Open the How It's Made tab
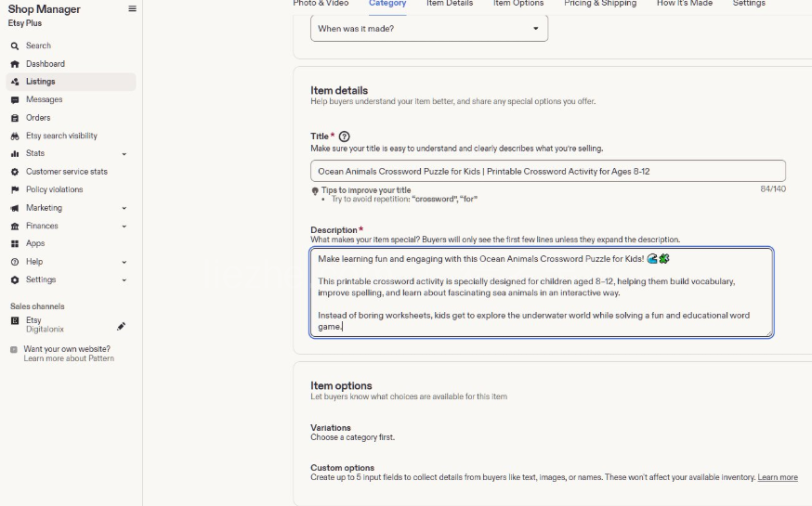 pyautogui.click(x=685, y=4)
